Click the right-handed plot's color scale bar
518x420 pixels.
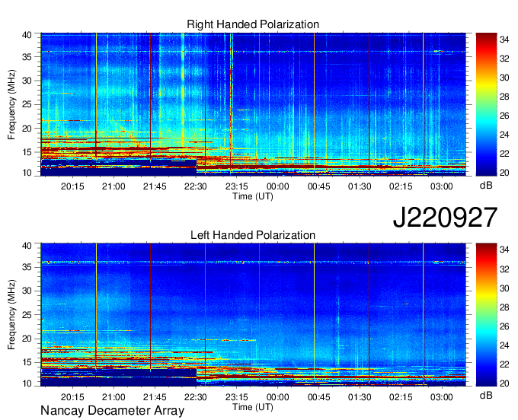click(x=486, y=104)
